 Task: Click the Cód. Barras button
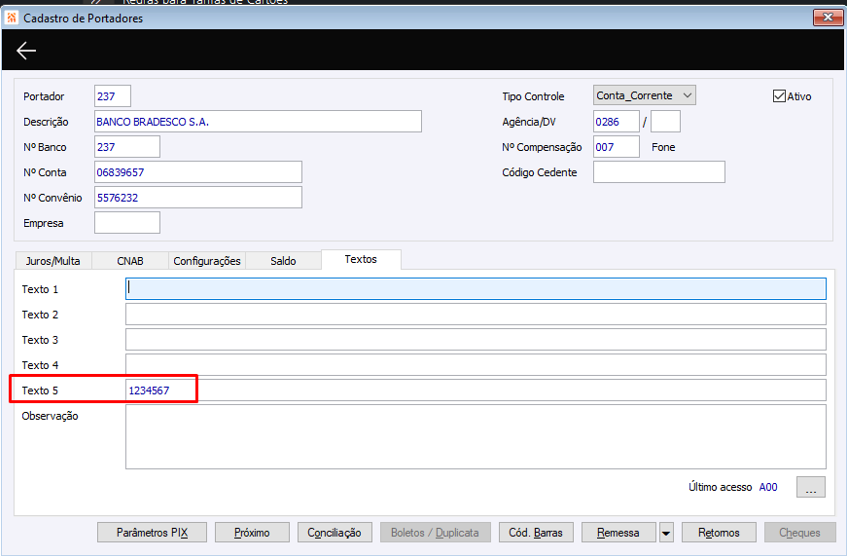[x=536, y=533]
